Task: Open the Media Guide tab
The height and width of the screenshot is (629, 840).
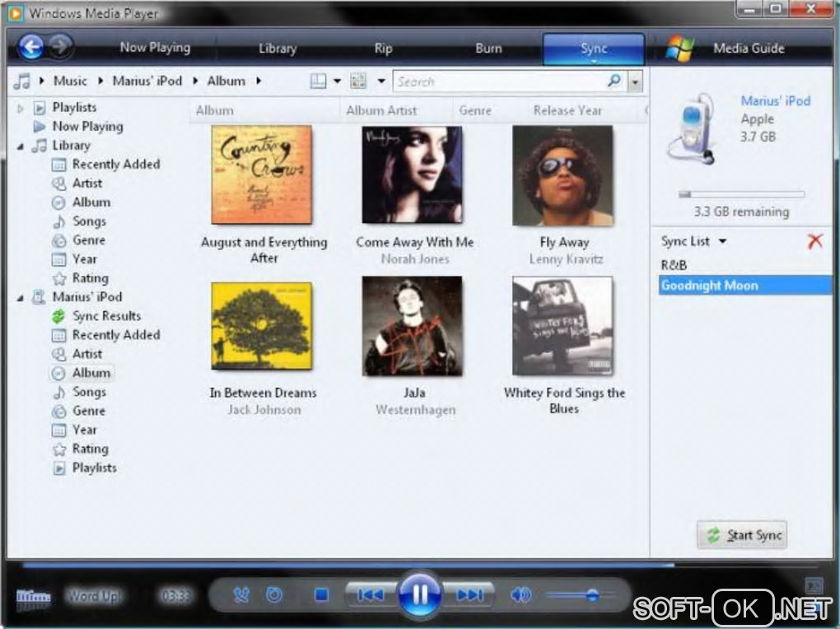Action: (749, 49)
